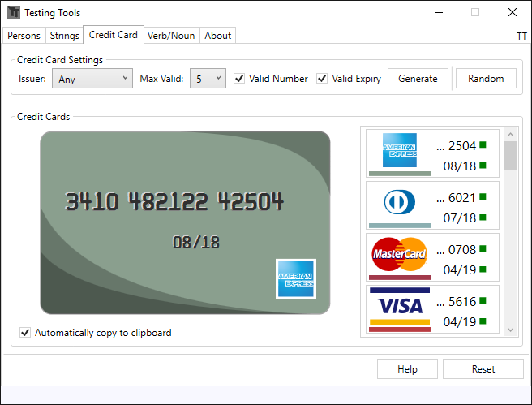Image resolution: width=532 pixels, height=405 pixels.
Task: Click card number 3410 482122 42504
Action: click(174, 201)
